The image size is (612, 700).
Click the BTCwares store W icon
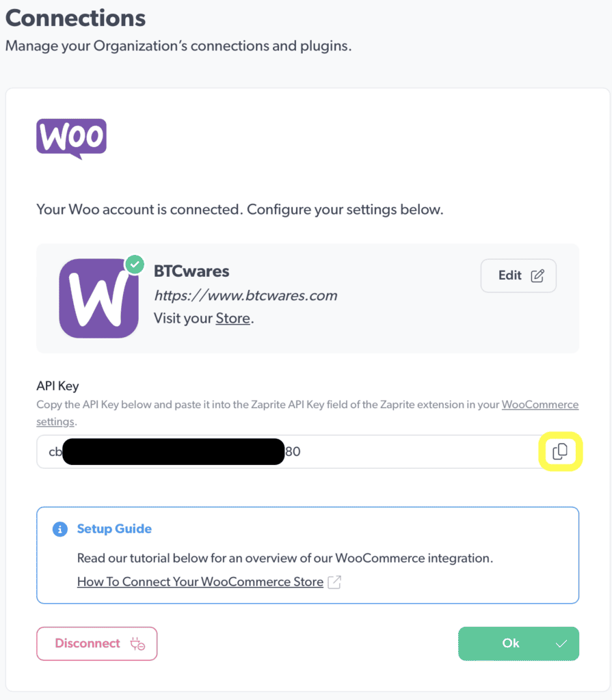pos(98,298)
